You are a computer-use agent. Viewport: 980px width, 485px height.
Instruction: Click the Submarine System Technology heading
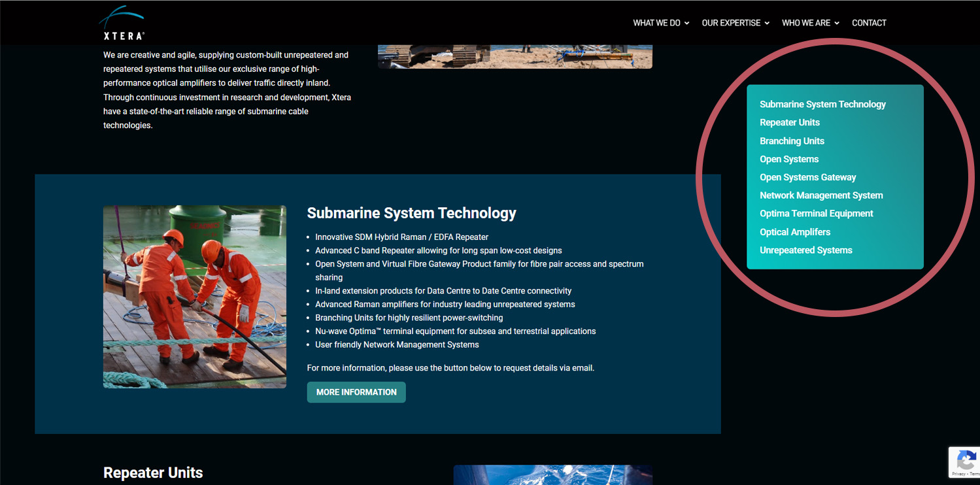point(412,213)
